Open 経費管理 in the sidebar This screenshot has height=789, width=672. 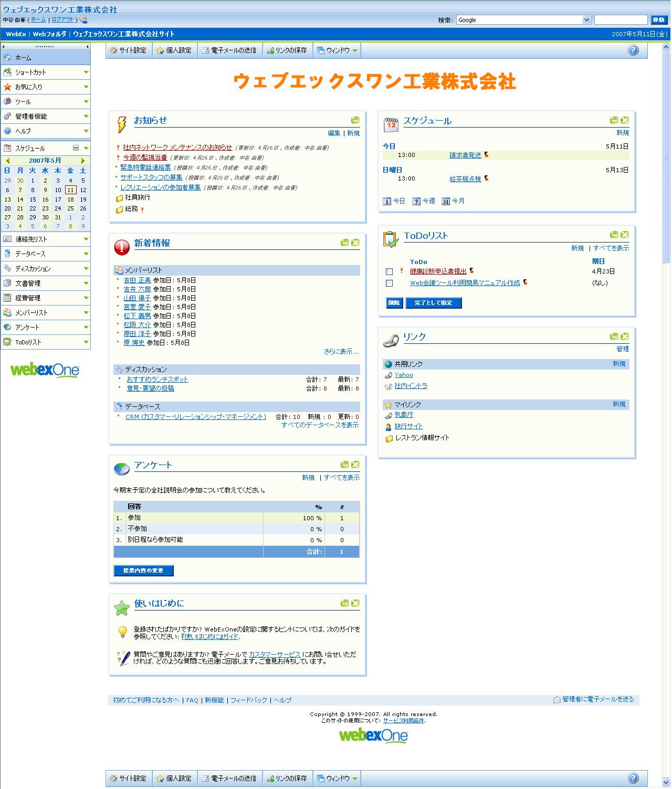tap(45, 298)
